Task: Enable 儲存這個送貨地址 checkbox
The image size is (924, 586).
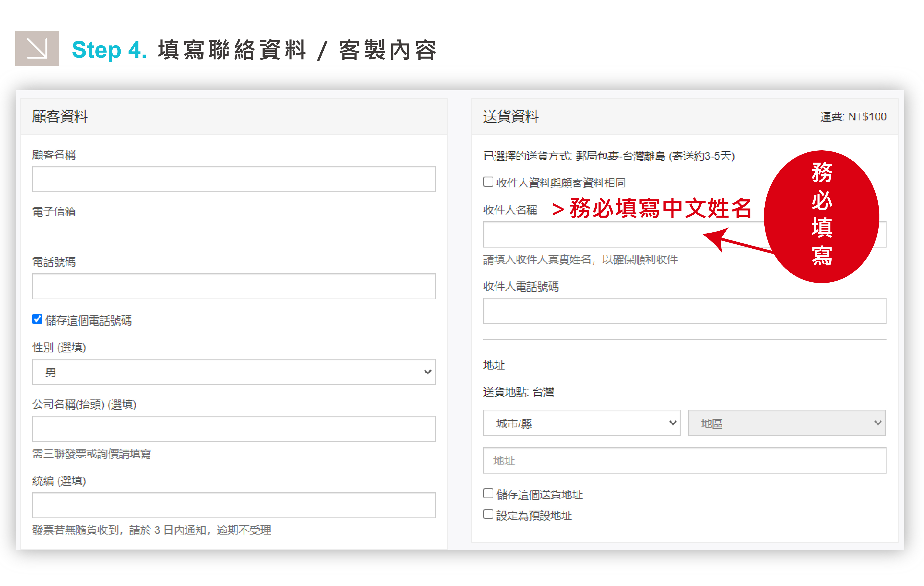Action: click(488, 494)
